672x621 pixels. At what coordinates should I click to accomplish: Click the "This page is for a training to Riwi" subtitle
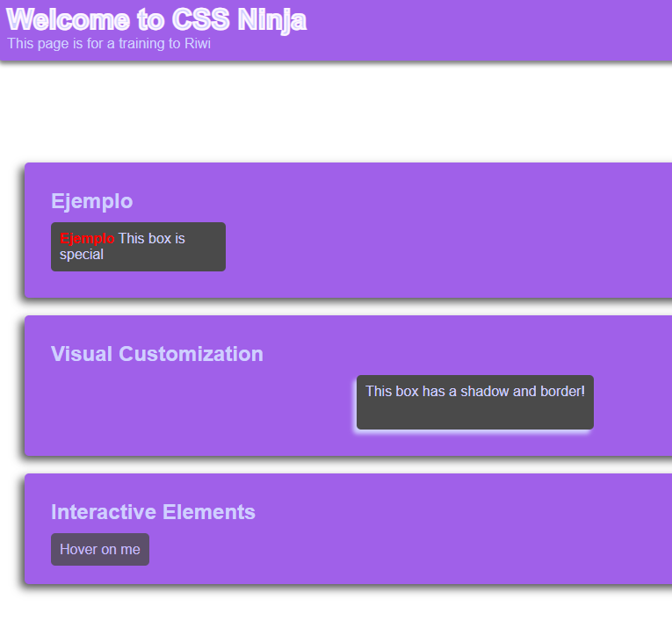point(109,43)
